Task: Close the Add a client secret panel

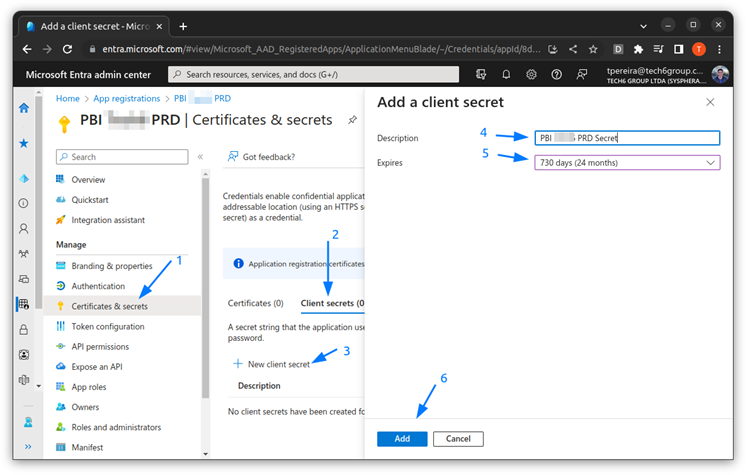Action: 710,102
